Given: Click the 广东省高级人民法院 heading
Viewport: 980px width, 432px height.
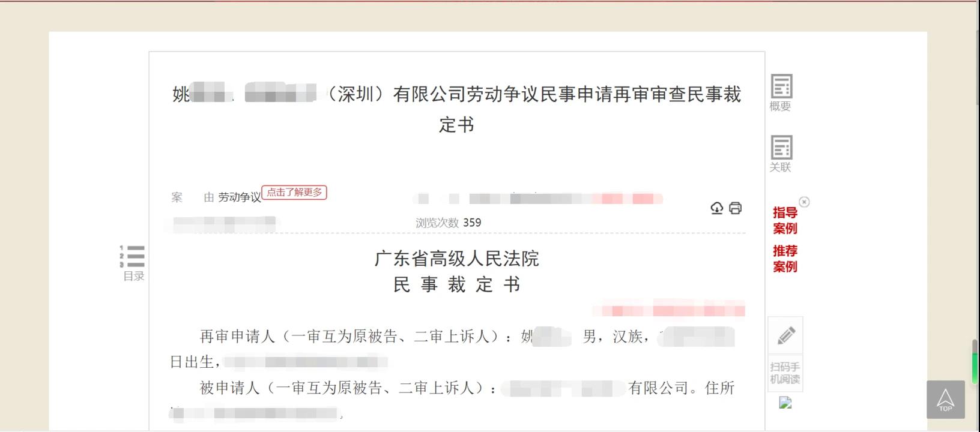Looking at the screenshot, I should pyautogui.click(x=457, y=259).
